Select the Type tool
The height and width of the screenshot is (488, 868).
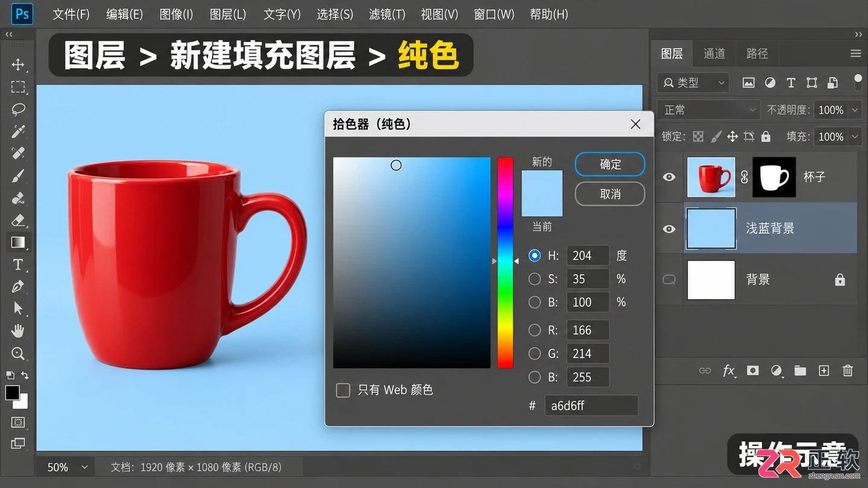click(x=18, y=264)
